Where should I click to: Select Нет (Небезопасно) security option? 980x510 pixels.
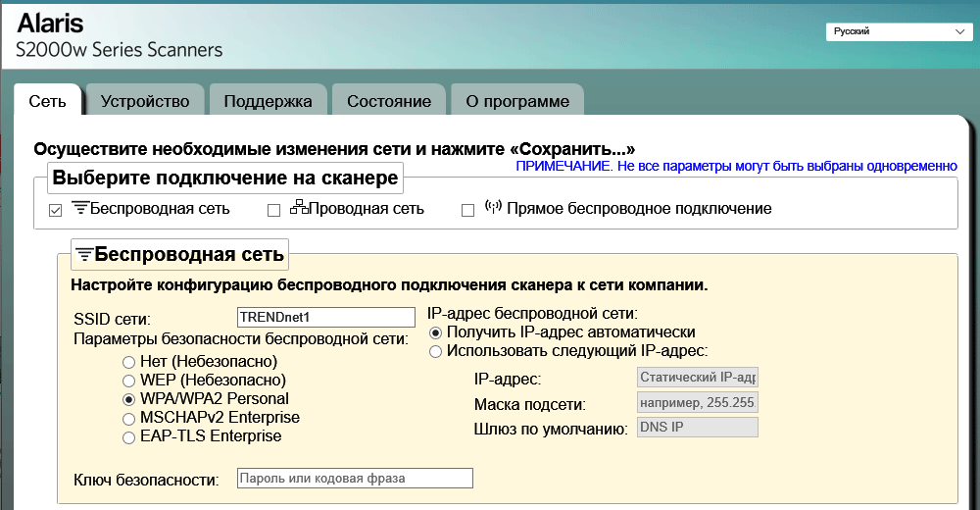click(128, 362)
